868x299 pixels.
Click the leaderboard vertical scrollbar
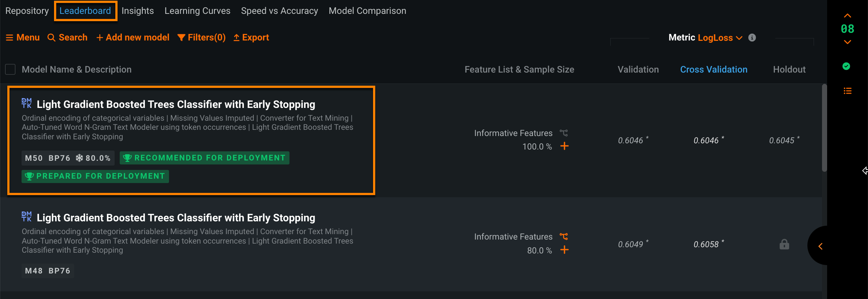tap(824, 128)
